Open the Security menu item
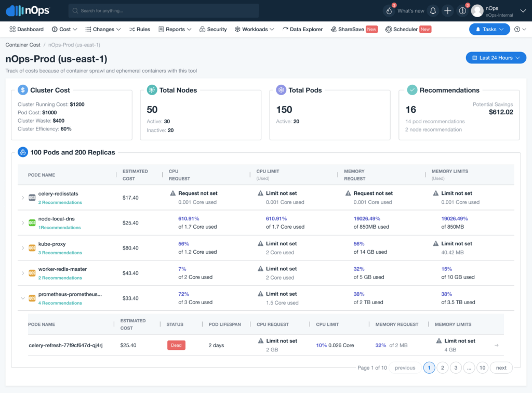Viewport: 532px width, 393px height. [213, 30]
